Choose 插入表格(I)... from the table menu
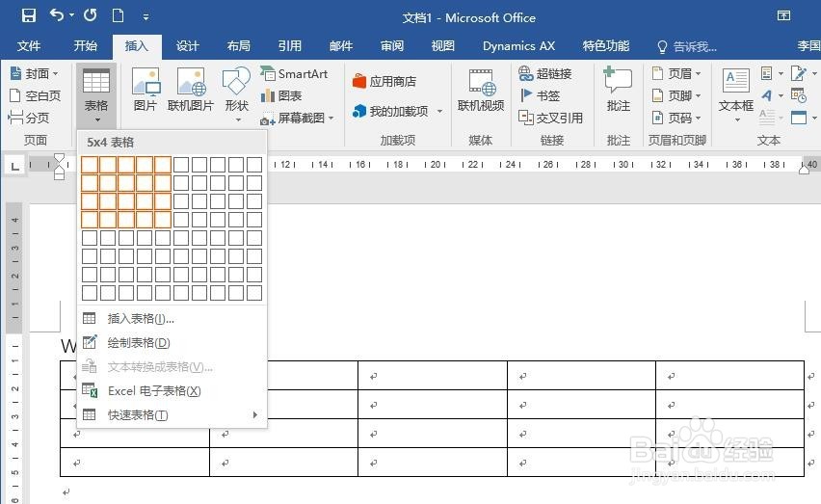 pyautogui.click(x=172, y=319)
